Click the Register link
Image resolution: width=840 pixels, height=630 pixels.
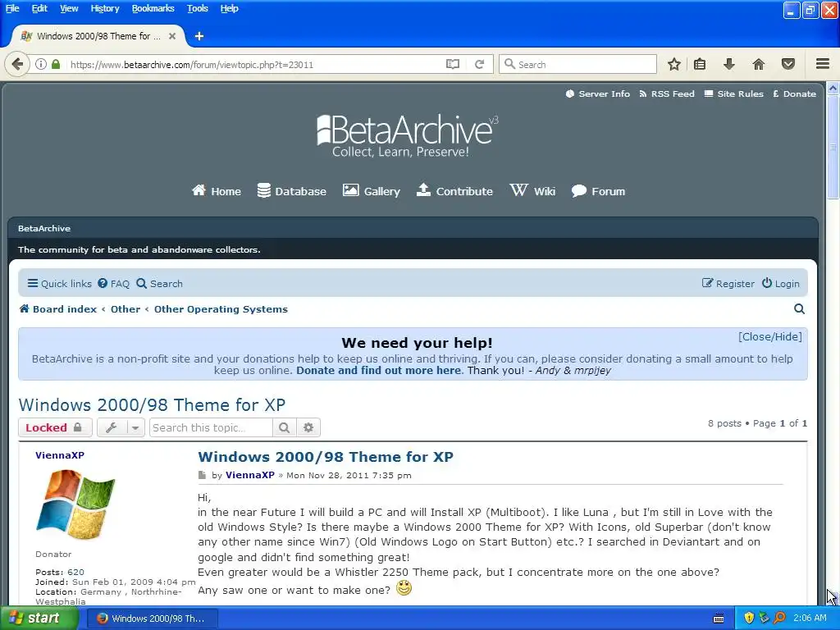[728, 283]
